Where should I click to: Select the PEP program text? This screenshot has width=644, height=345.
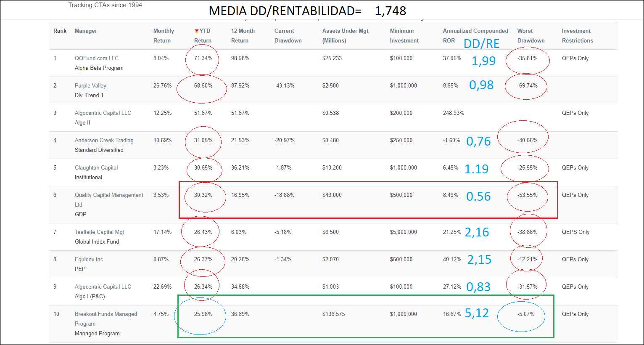tap(80, 269)
